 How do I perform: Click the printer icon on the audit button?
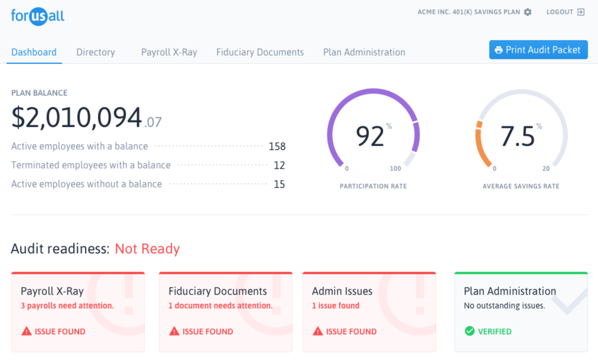coord(499,50)
